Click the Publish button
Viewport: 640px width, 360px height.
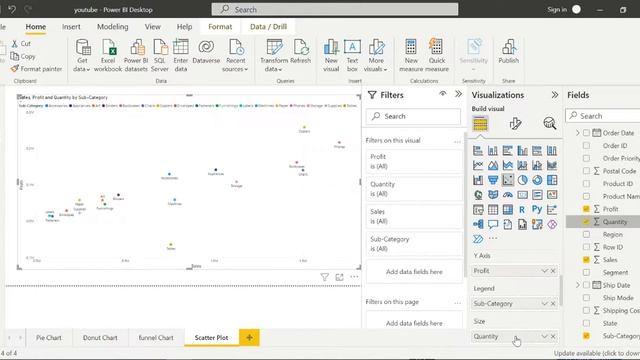click(x=509, y=52)
